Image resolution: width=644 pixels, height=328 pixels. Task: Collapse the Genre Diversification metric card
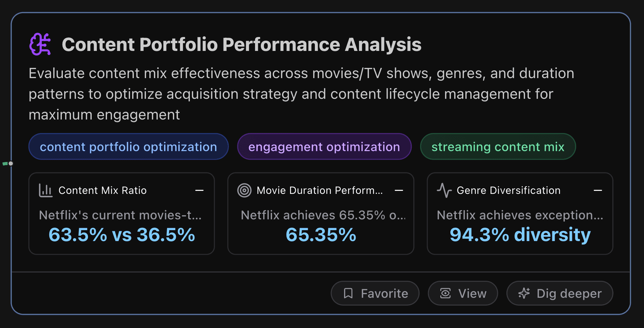(598, 190)
